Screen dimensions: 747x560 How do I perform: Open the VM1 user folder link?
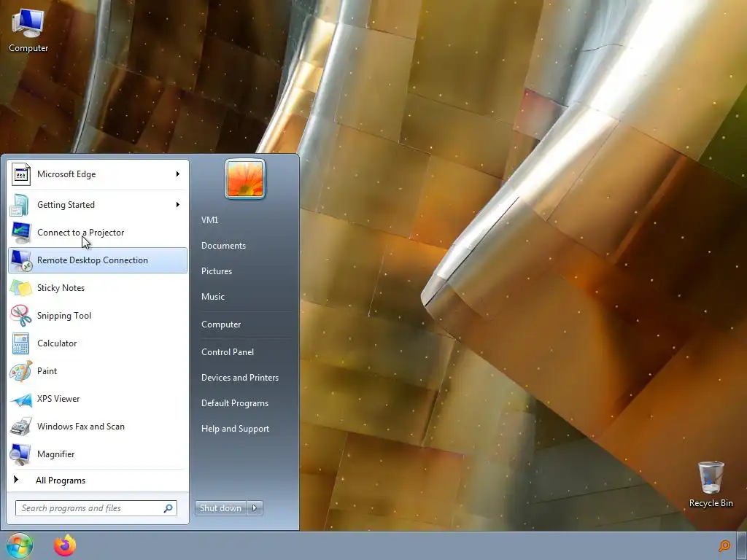209,220
